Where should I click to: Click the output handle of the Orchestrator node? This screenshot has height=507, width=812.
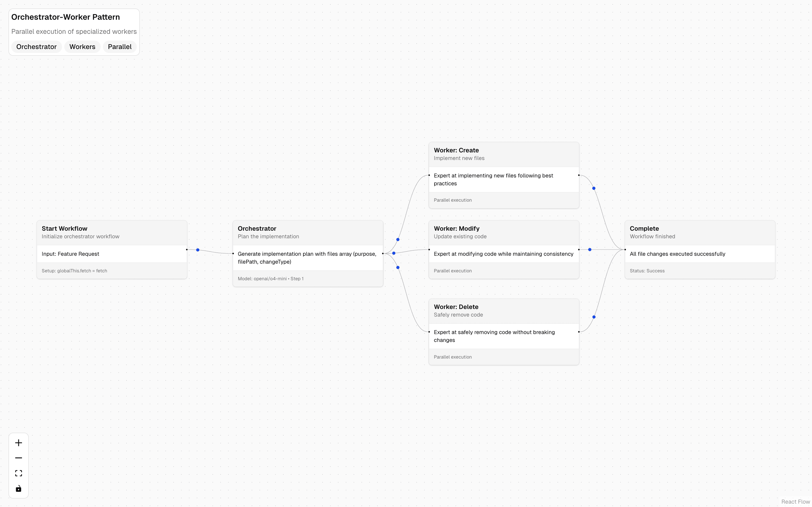pyautogui.click(x=383, y=253)
